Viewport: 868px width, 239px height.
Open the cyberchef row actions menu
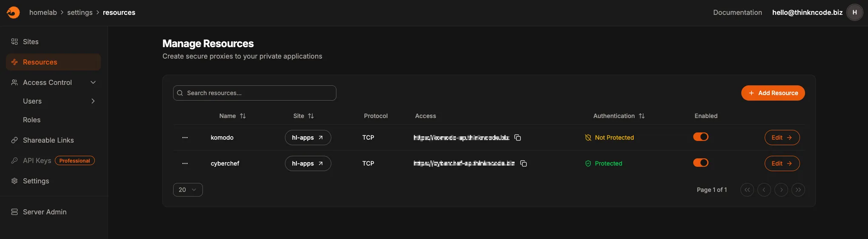coord(185,163)
